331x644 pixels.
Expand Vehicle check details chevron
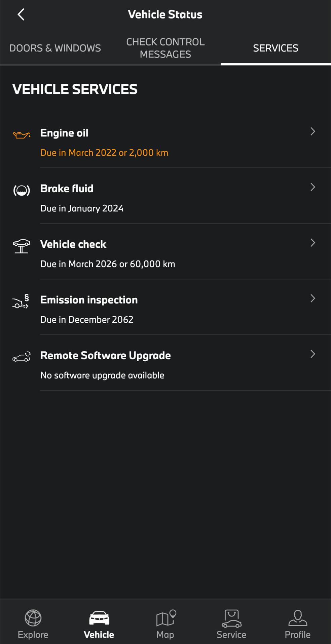pos(313,243)
